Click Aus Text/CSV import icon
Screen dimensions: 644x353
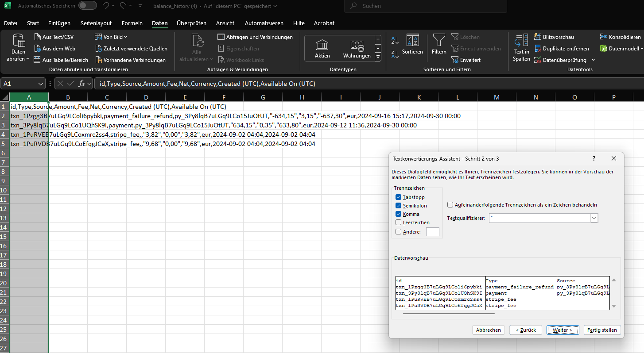click(38, 37)
